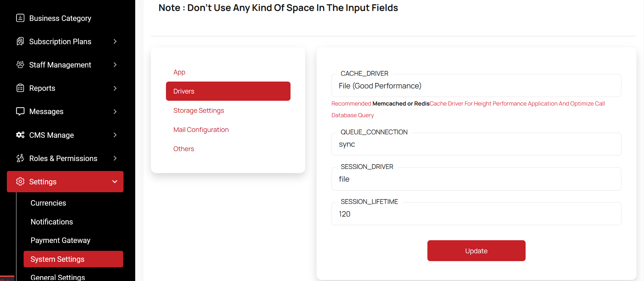Expand the Staff Management submenu arrow
This screenshot has height=281, width=644.
pyautogui.click(x=115, y=65)
